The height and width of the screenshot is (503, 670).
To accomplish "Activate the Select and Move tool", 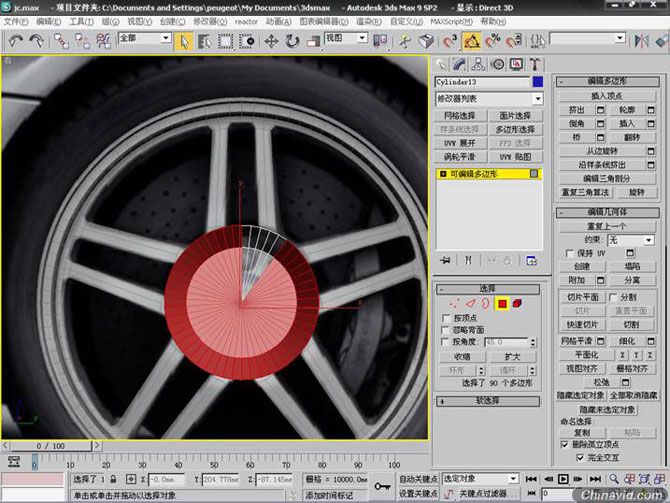I will click(271, 41).
